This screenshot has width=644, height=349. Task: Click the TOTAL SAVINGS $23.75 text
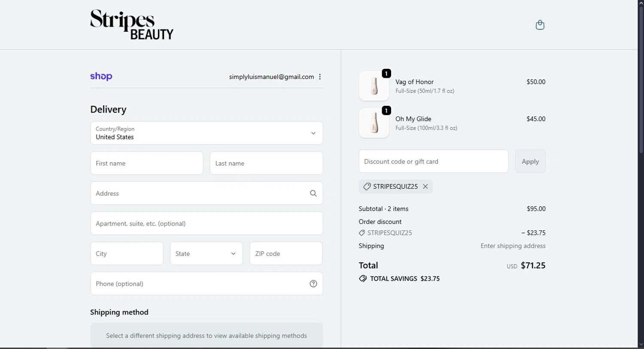coord(405,279)
